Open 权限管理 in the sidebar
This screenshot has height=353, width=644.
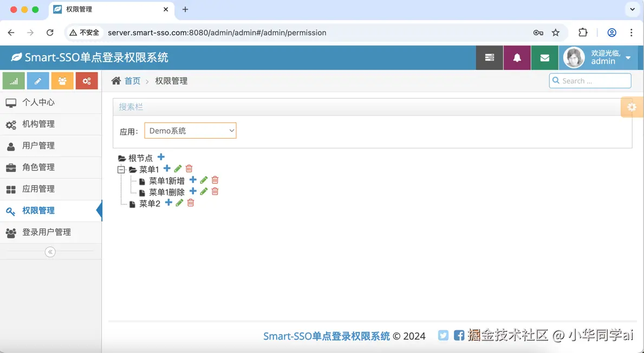pos(51,211)
